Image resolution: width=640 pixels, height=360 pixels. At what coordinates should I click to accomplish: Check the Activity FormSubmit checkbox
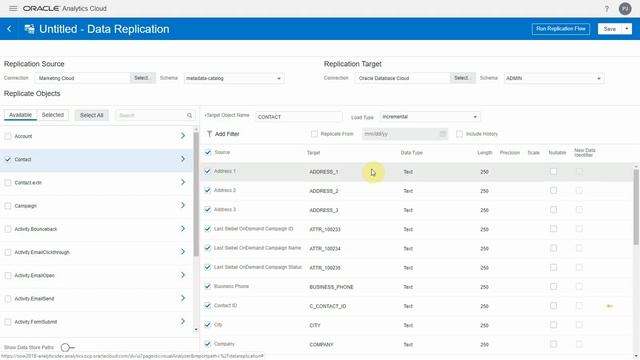tap(8, 322)
